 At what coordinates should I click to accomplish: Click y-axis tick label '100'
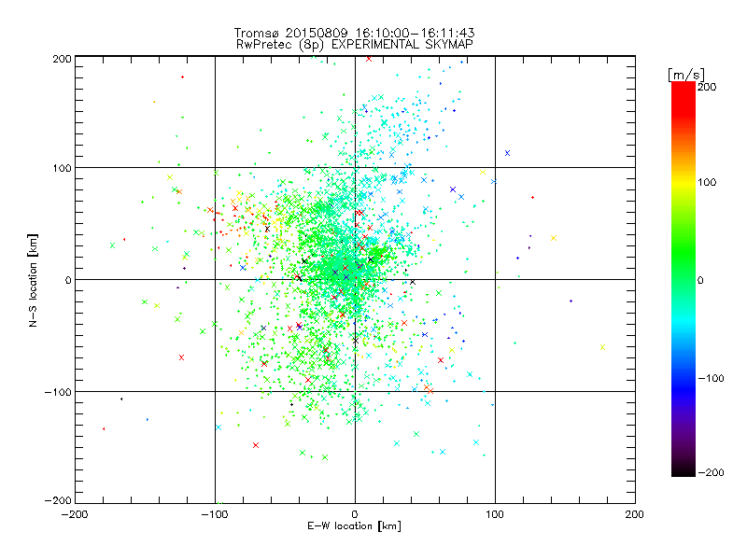coord(62,168)
